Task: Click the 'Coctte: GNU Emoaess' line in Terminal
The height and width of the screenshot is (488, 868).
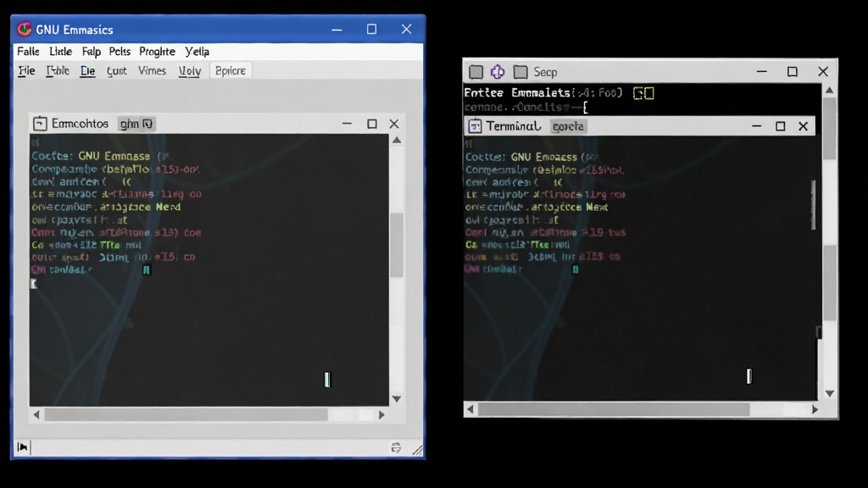Action: [531, 157]
